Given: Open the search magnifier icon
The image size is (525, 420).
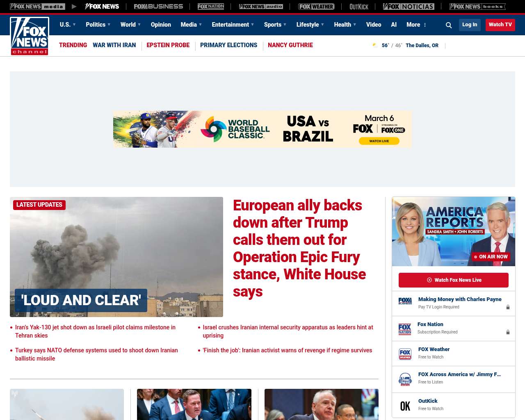Looking at the screenshot, I should [x=449, y=25].
